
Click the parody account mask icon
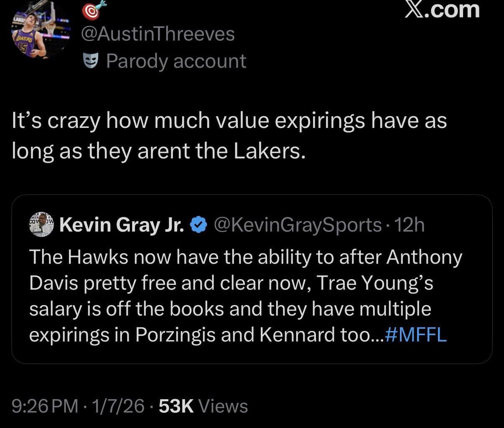pyautogui.click(x=90, y=61)
